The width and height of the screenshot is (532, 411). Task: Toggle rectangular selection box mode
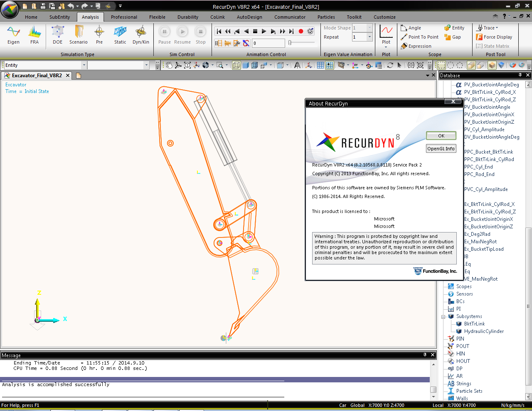(441, 65)
